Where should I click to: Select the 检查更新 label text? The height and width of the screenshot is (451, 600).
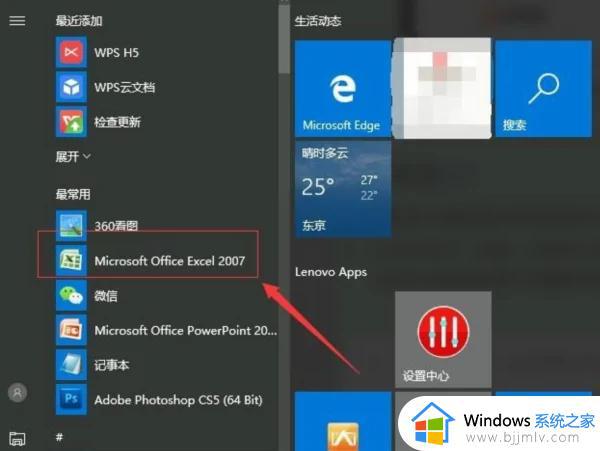(117, 122)
